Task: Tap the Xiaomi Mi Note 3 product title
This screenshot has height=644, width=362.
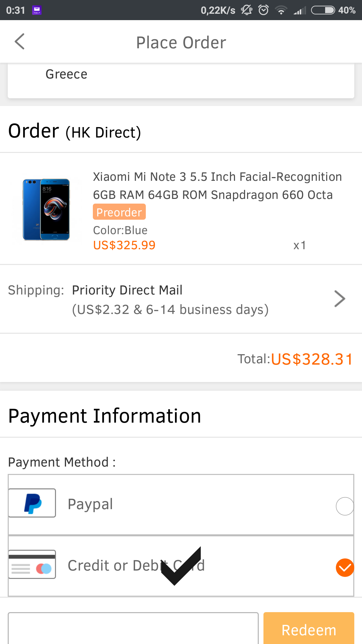Action: click(217, 185)
